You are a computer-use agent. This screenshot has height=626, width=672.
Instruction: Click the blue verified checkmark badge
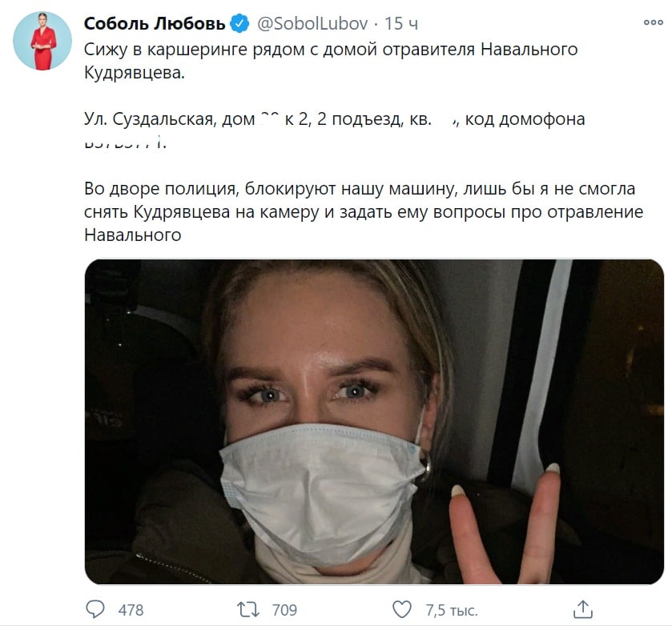240,23
